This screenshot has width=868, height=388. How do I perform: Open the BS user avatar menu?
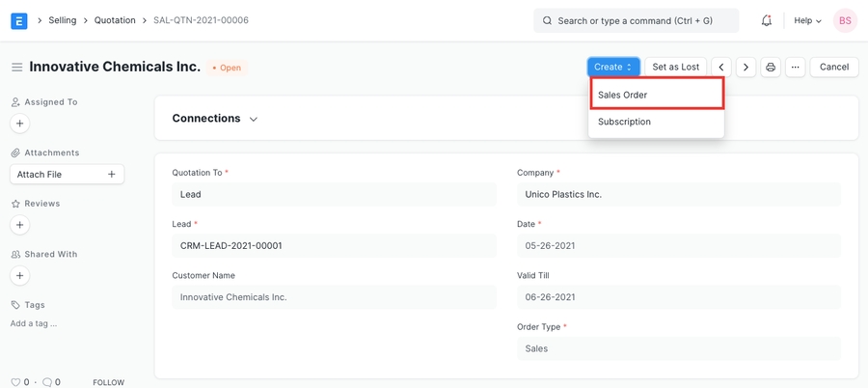pos(845,20)
